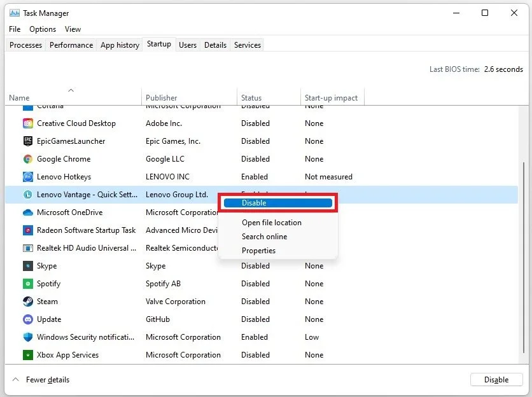Click the vertical scrollbar of the startup list

(524, 258)
